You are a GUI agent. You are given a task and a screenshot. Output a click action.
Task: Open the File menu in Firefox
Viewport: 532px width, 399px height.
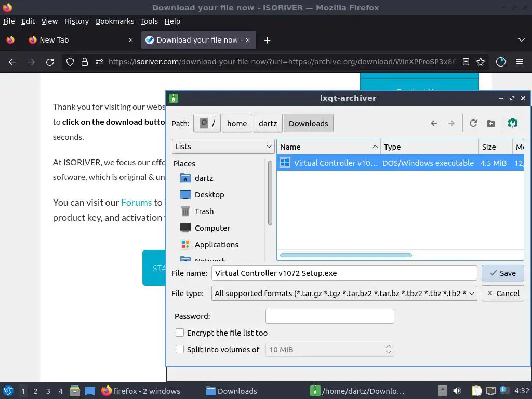click(x=9, y=21)
